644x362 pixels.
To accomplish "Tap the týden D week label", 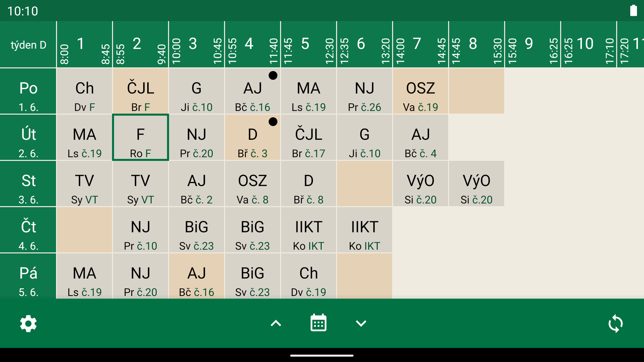I will pos(28,45).
